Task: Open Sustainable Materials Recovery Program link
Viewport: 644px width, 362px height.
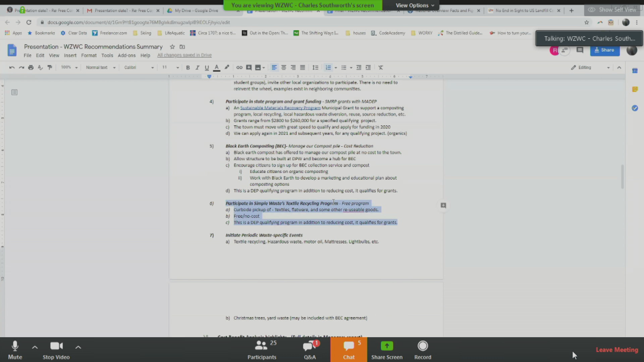Action: [x=280, y=108]
